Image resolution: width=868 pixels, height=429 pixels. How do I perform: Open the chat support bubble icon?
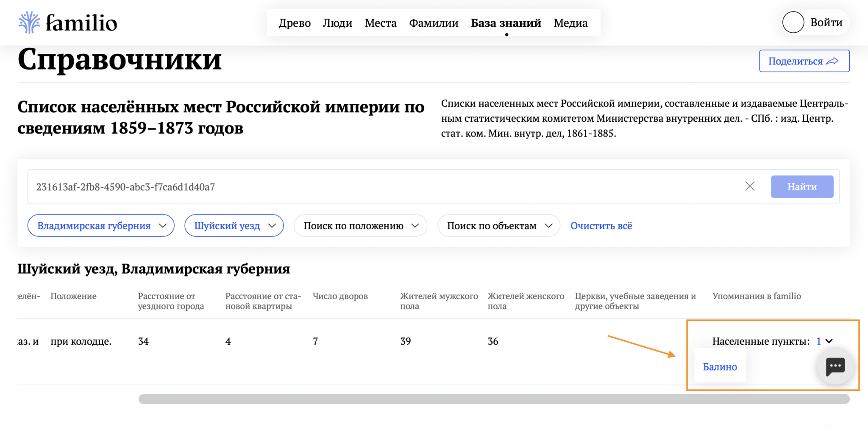coord(835,366)
